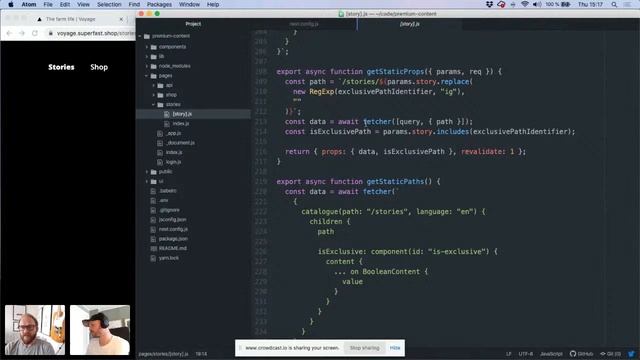Open the Atom application menu

pyautogui.click(x=29, y=4)
